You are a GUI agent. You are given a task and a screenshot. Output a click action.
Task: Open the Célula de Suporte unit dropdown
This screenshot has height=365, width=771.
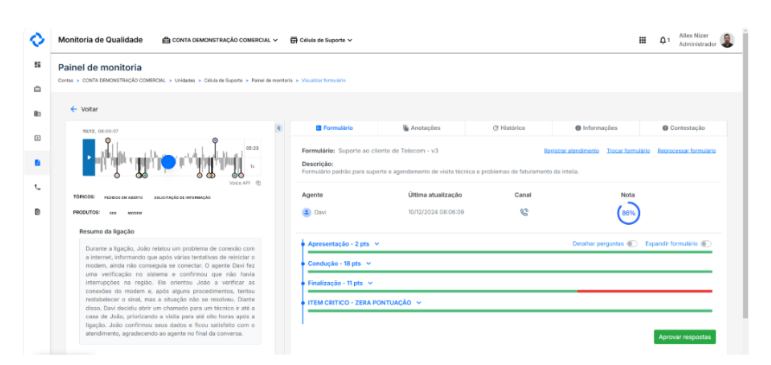[x=321, y=40]
